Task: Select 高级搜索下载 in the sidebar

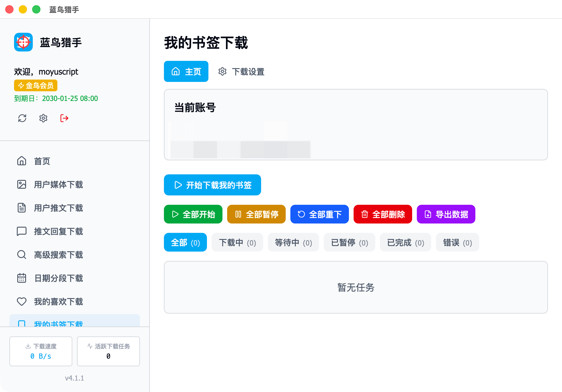Action: tap(58, 255)
